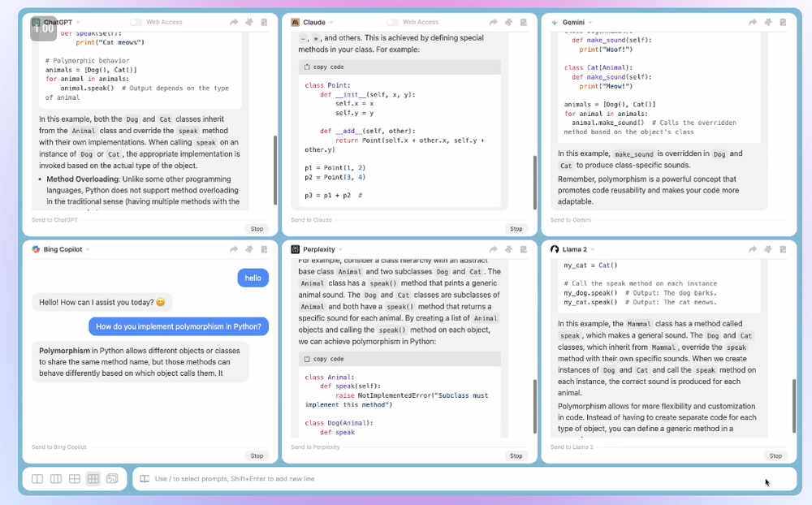812x505 pixels.
Task: Click the Llama 2 panel scrollbar
Action: [794, 406]
